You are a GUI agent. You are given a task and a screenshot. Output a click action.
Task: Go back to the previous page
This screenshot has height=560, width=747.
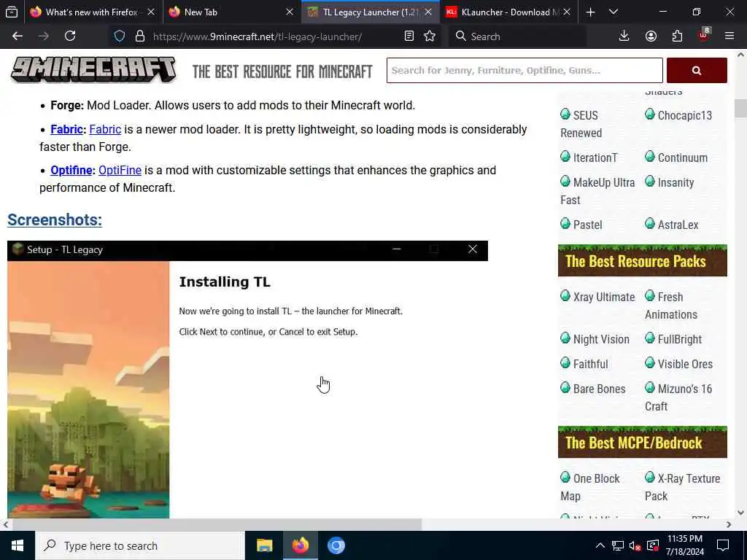(x=18, y=36)
